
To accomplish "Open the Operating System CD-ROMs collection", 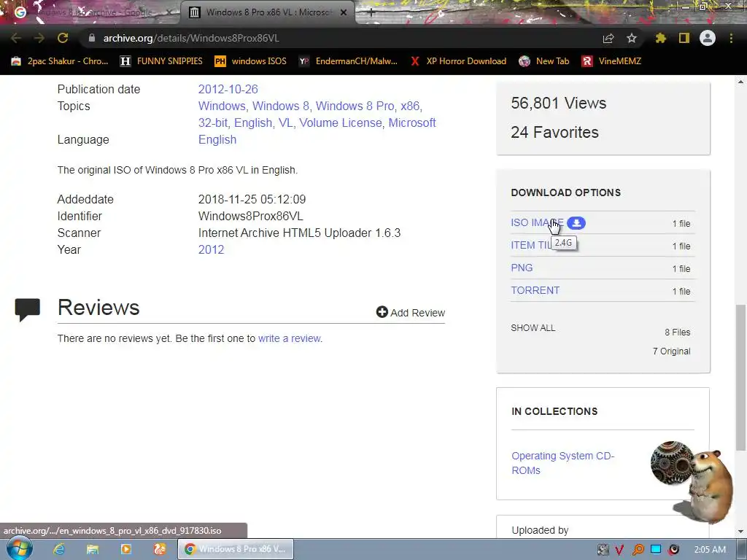I will 562,463.
